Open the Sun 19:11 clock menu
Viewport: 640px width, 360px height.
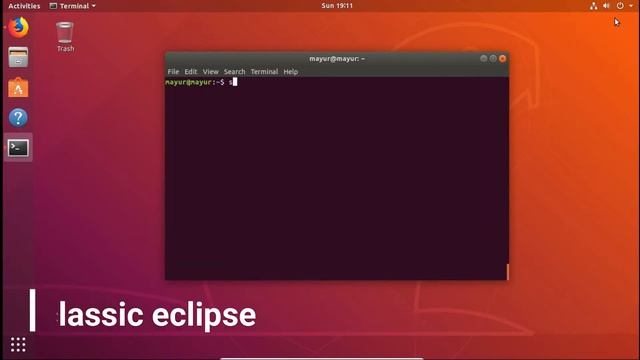point(337,6)
